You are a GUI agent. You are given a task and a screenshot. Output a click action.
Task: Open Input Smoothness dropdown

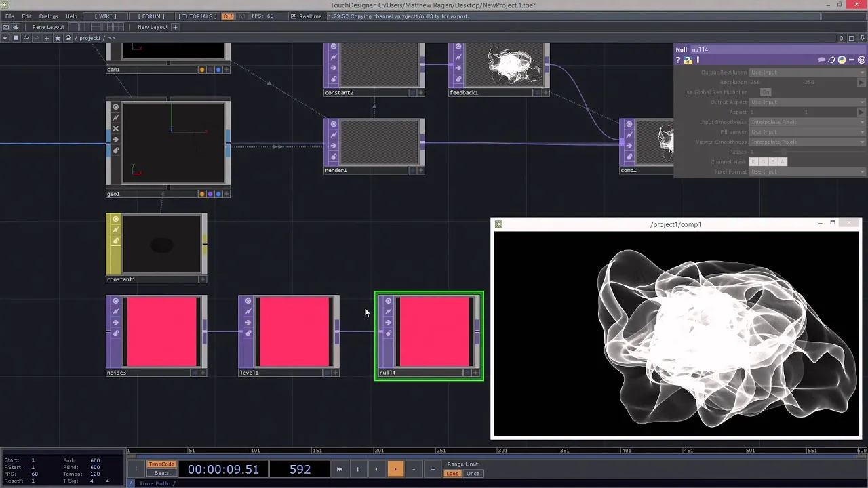[807, 122]
